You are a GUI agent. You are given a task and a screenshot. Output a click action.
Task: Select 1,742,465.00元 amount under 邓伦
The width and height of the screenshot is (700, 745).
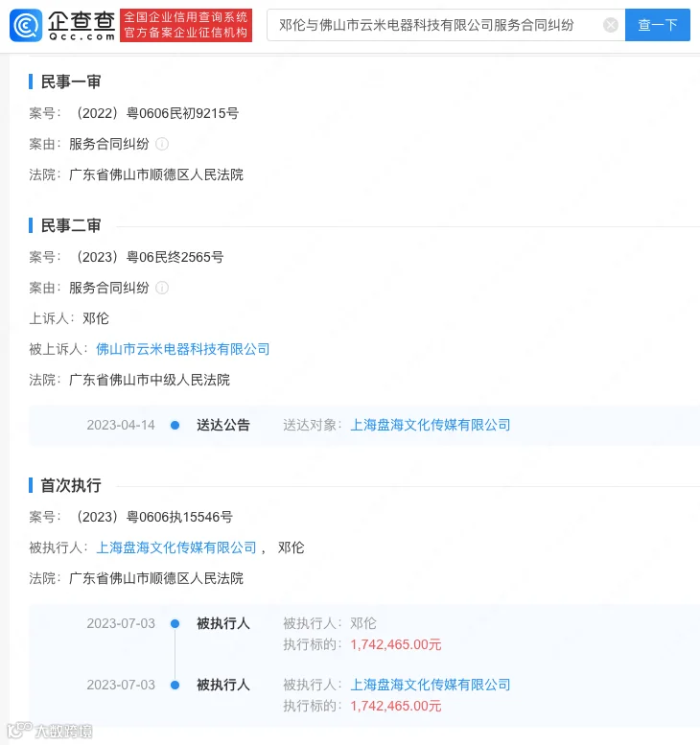[x=396, y=644]
